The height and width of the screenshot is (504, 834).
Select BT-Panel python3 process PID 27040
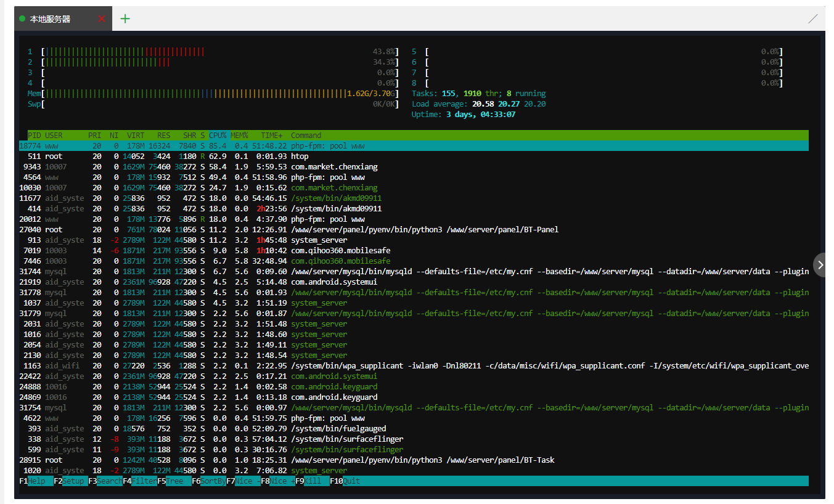(x=414, y=230)
